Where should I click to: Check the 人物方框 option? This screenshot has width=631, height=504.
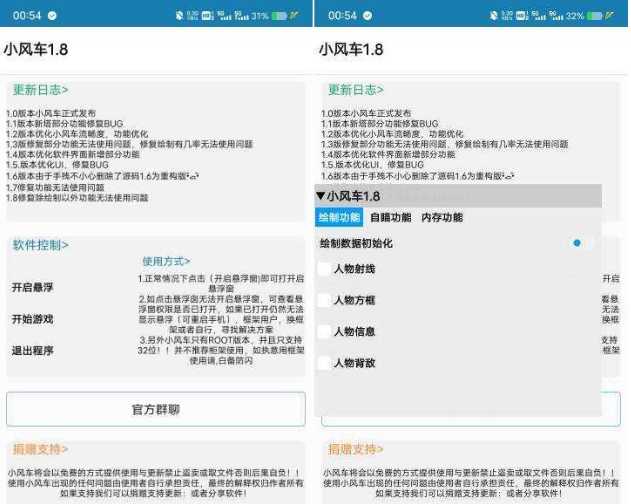(324, 300)
